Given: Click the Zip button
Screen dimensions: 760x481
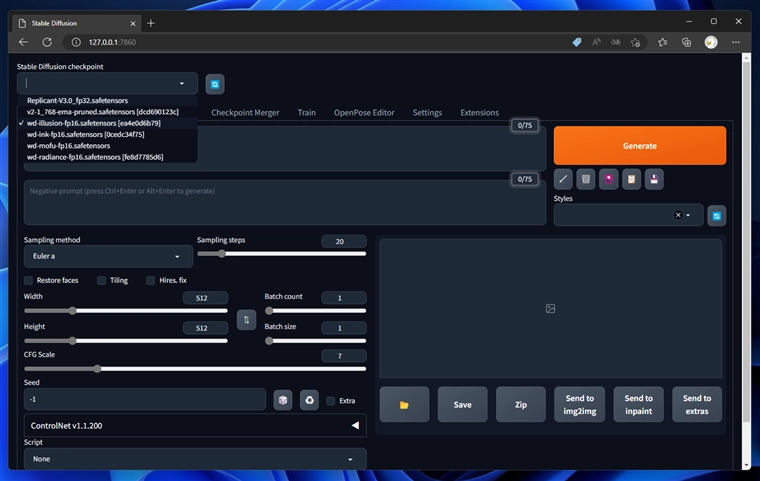Looking at the screenshot, I should coord(521,404).
